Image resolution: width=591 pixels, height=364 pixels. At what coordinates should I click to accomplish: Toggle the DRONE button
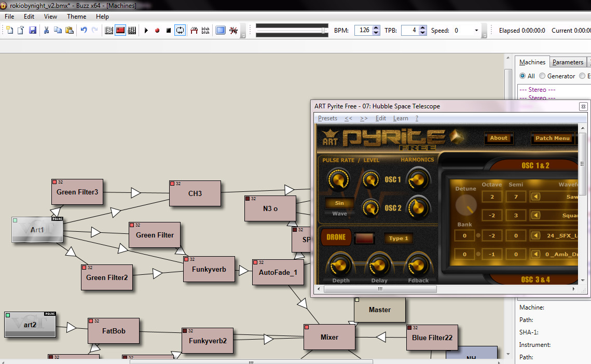point(336,237)
